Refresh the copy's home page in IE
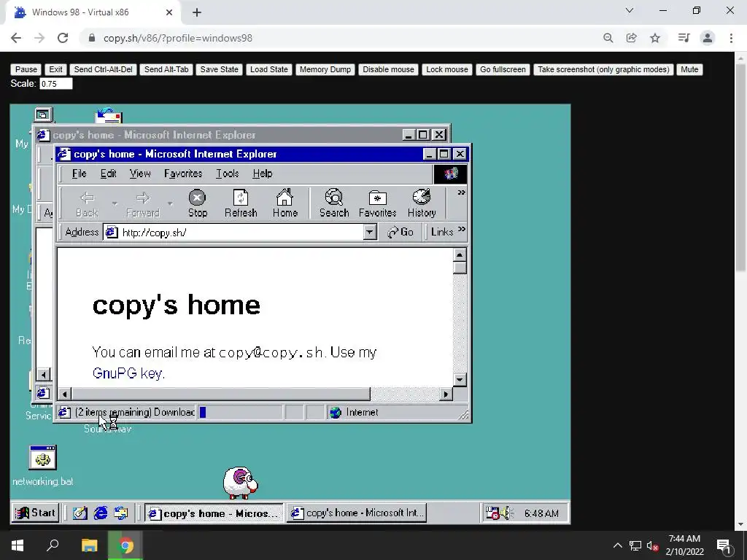 (x=241, y=204)
